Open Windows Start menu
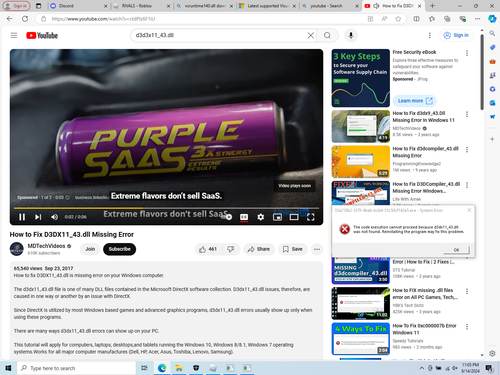 click(x=8, y=368)
